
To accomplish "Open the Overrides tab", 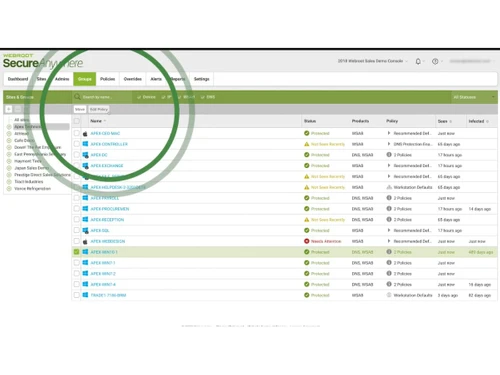I will (133, 79).
